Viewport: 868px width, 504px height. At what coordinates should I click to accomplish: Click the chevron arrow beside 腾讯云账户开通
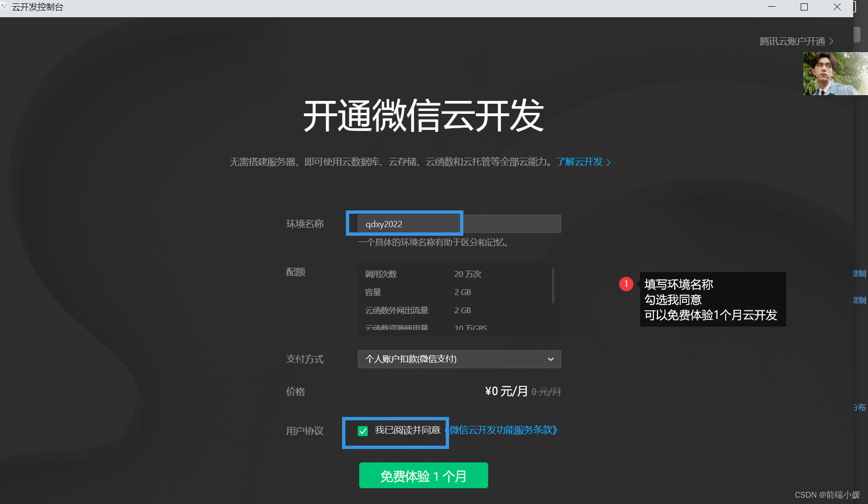coord(831,42)
